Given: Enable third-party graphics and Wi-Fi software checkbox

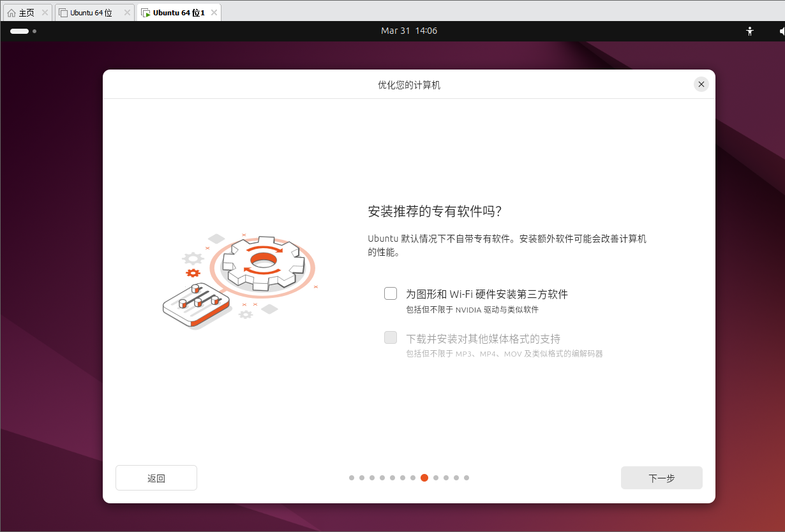Looking at the screenshot, I should [391, 293].
